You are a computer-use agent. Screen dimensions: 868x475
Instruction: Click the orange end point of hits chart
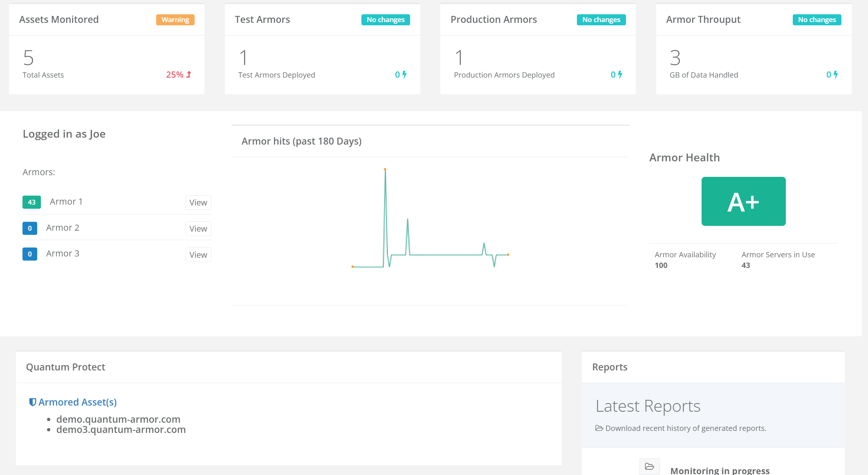point(508,254)
